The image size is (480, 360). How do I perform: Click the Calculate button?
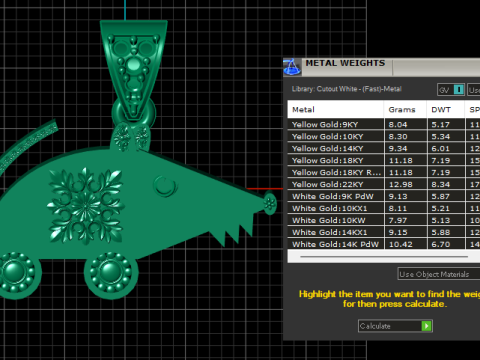click(395, 326)
